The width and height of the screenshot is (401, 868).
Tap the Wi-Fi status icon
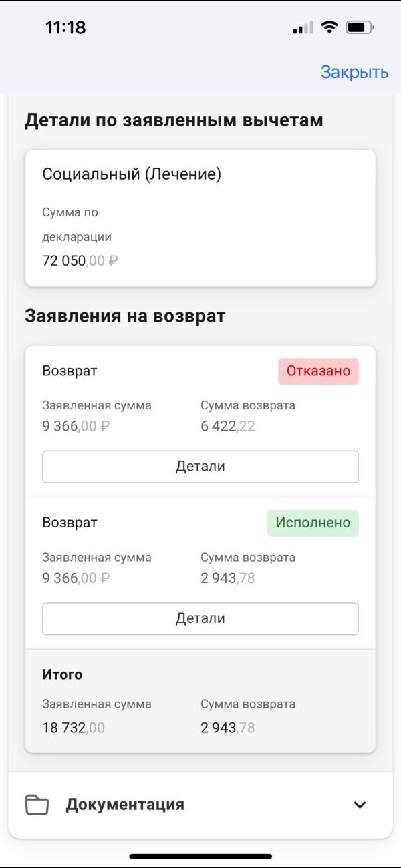329,27
